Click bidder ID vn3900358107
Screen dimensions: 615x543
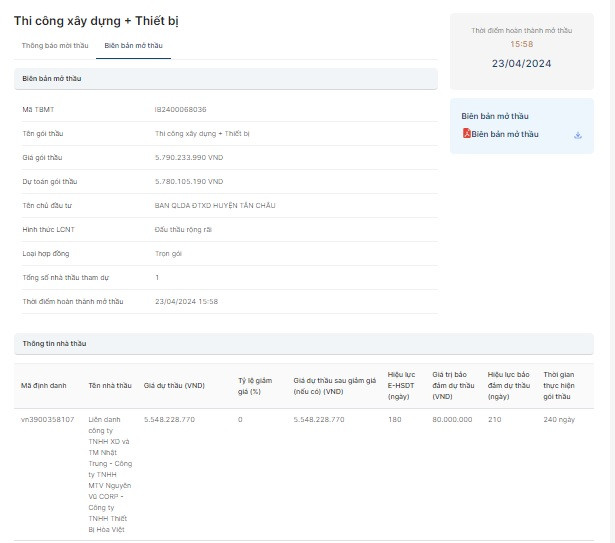pyautogui.click(x=48, y=420)
